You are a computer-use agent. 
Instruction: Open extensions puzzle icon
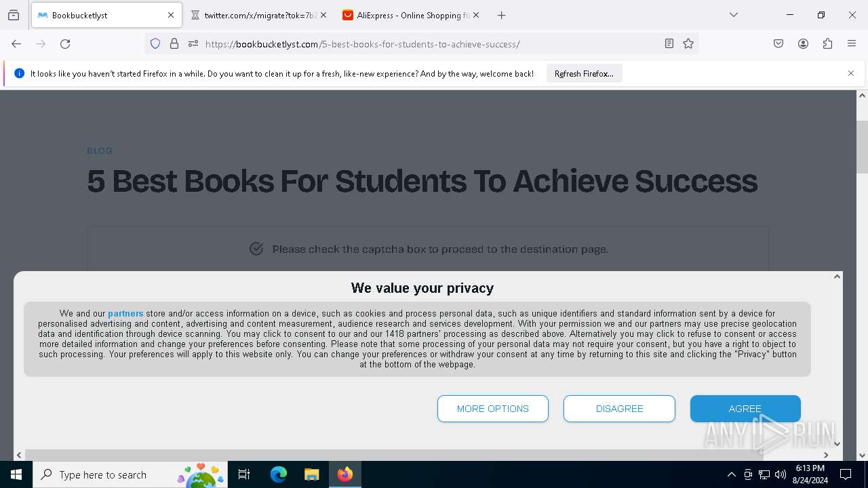pos(827,44)
